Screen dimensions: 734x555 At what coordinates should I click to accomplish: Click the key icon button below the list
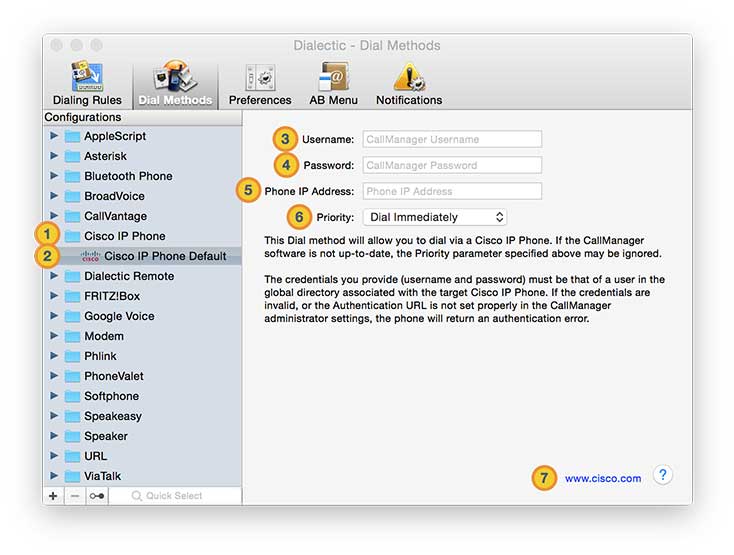point(97,496)
